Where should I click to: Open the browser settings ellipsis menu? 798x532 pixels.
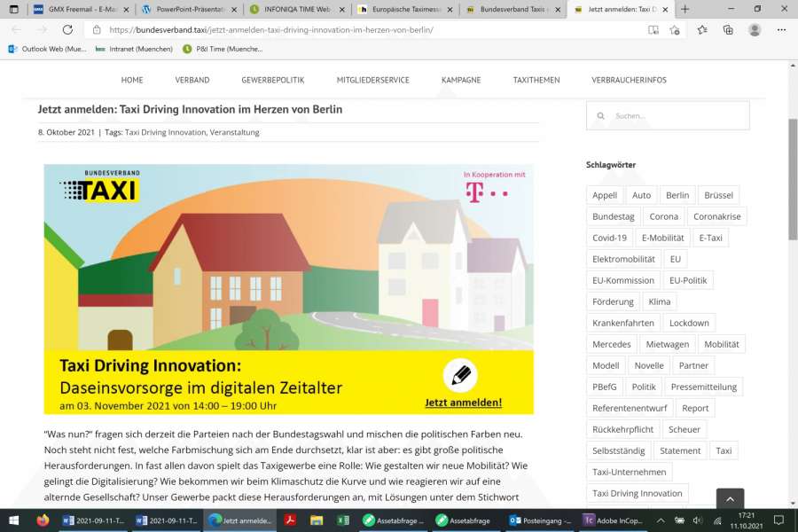click(x=781, y=30)
